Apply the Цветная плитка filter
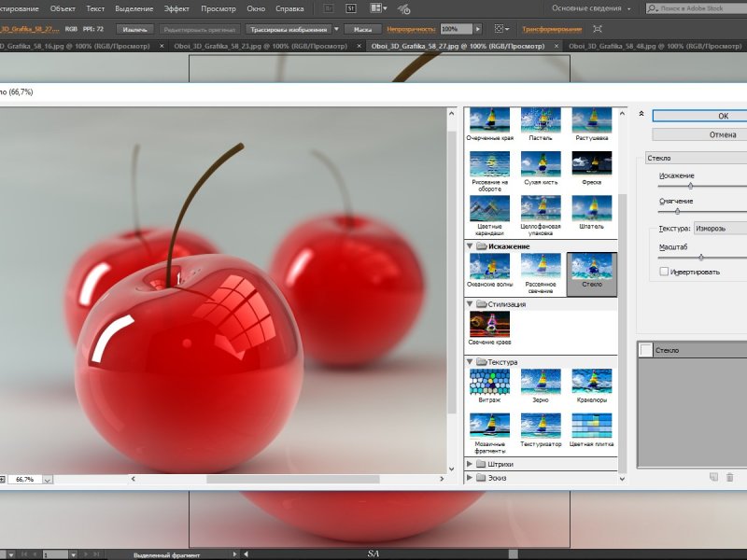747x560 pixels. [x=592, y=430]
